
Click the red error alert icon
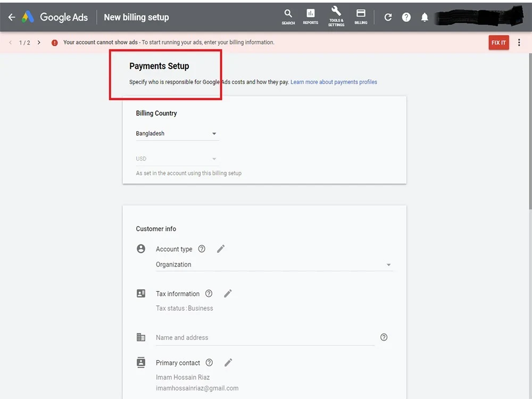[54, 43]
